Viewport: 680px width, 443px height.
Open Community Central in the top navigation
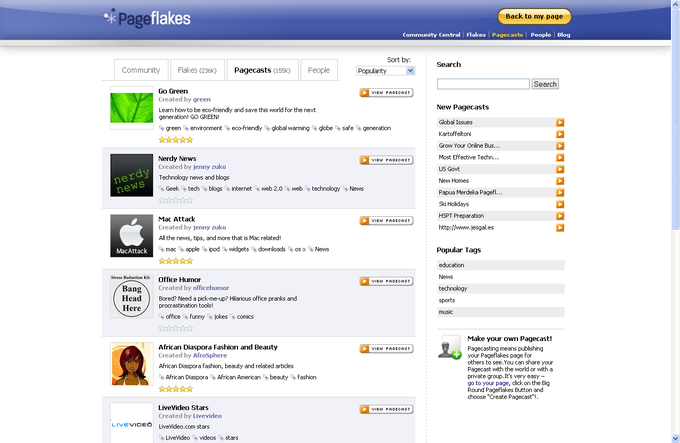432,35
